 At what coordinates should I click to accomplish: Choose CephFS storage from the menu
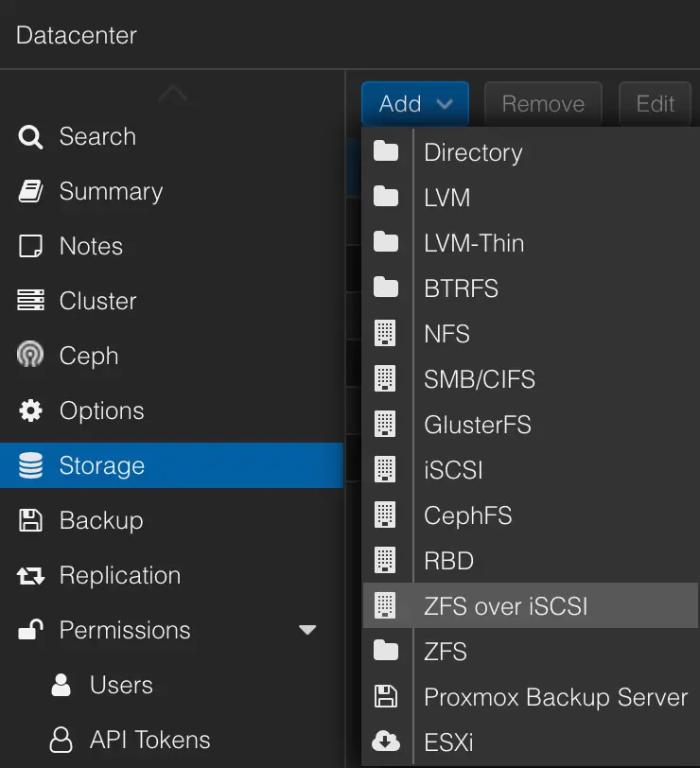click(x=466, y=515)
